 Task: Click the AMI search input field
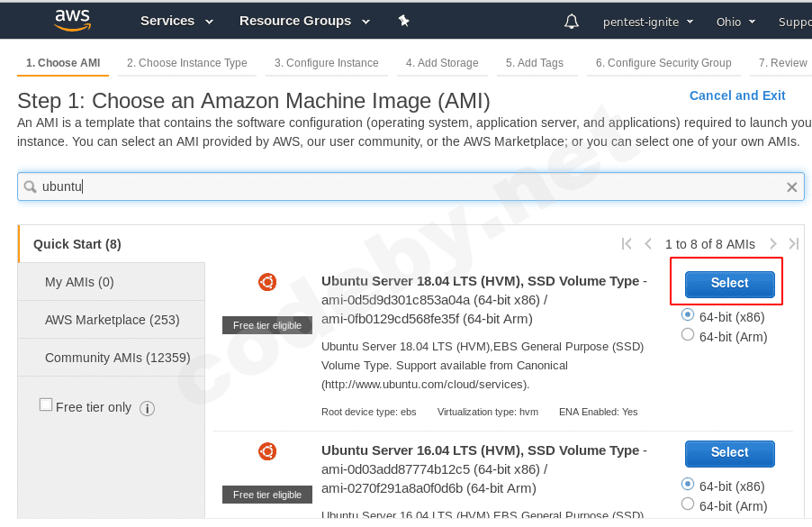pos(405,186)
